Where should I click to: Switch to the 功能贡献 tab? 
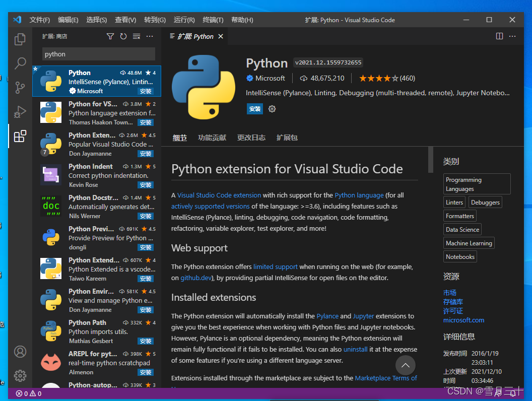tap(212, 138)
